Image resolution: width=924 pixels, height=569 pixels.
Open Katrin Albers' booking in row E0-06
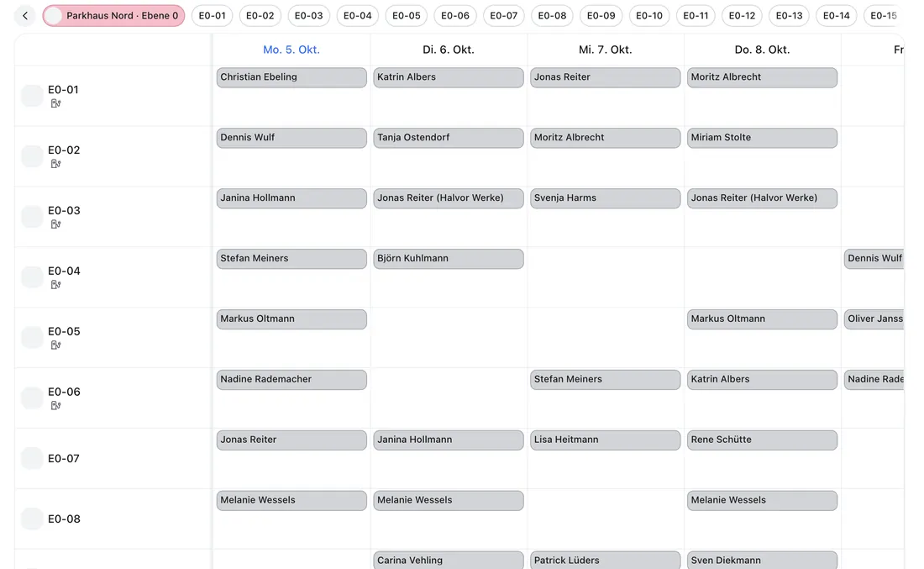tap(762, 380)
